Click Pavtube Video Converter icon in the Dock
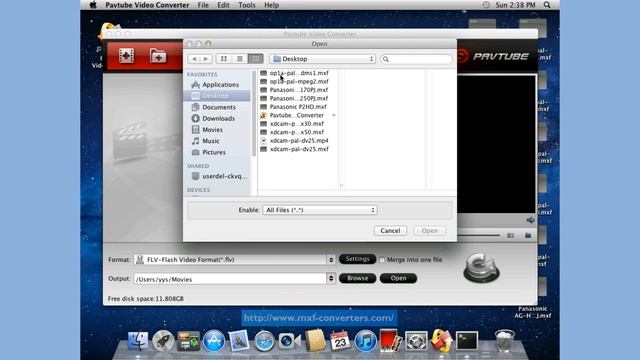This screenshot has height=360, width=640. pos(441,341)
